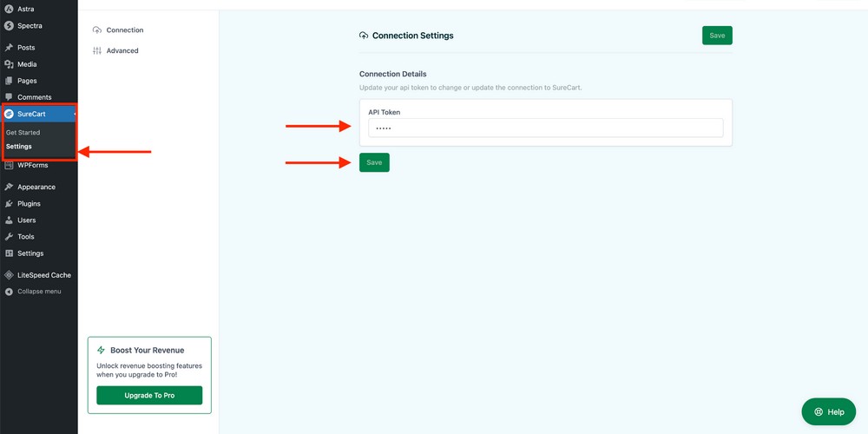This screenshot has height=434, width=868.
Task: Click the WPForms icon
Action: 9,165
